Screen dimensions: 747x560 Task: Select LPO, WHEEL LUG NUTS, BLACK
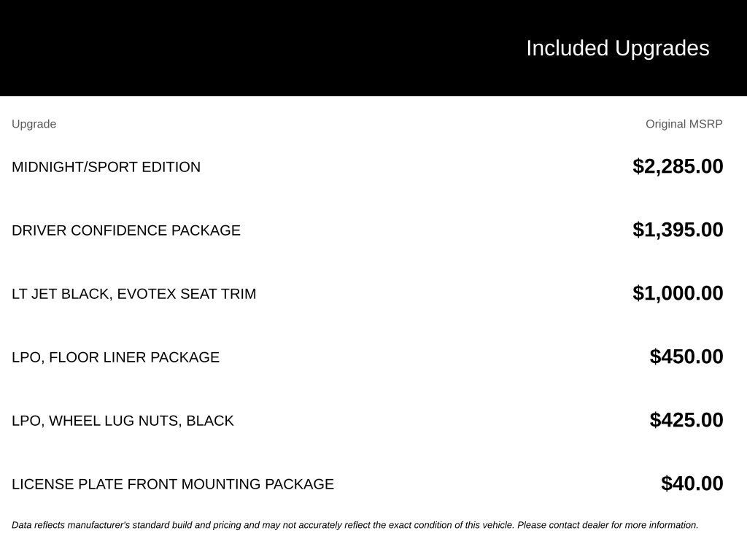[123, 421]
